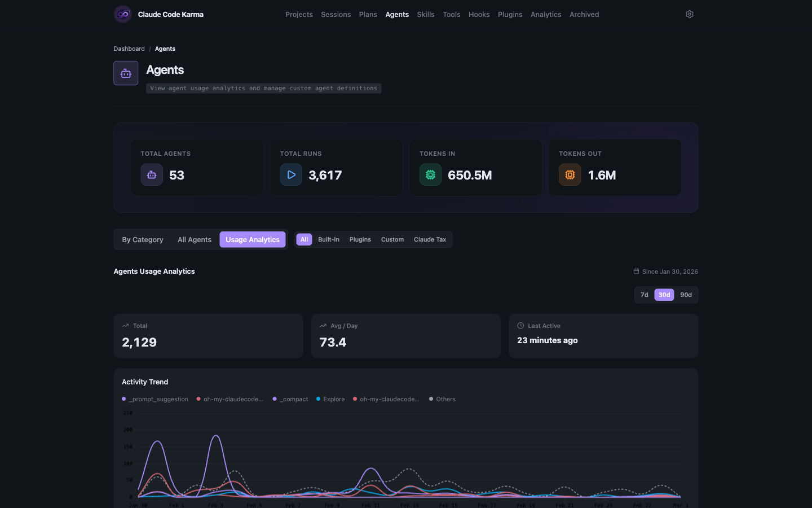Select the 7d time range option
812x508 pixels.
[x=644, y=295]
